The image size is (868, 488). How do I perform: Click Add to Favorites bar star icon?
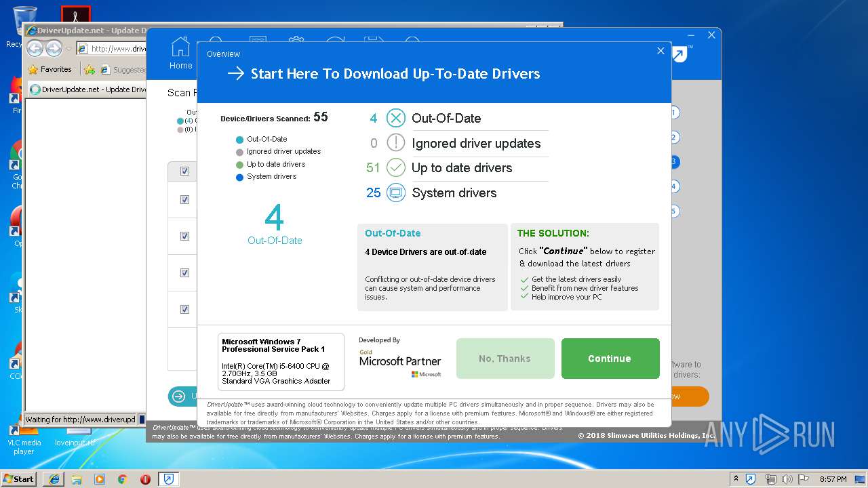(90, 69)
